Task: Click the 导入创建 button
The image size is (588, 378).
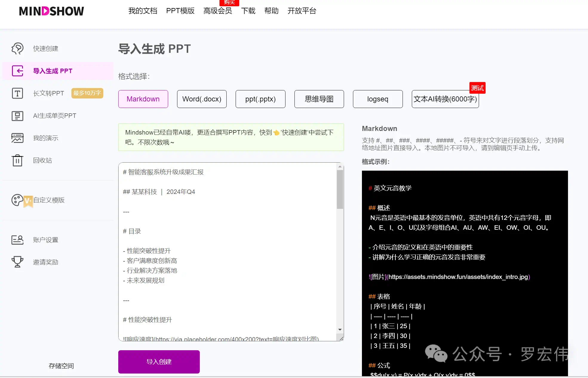Action: pyautogui.click(x=159, y=362)
